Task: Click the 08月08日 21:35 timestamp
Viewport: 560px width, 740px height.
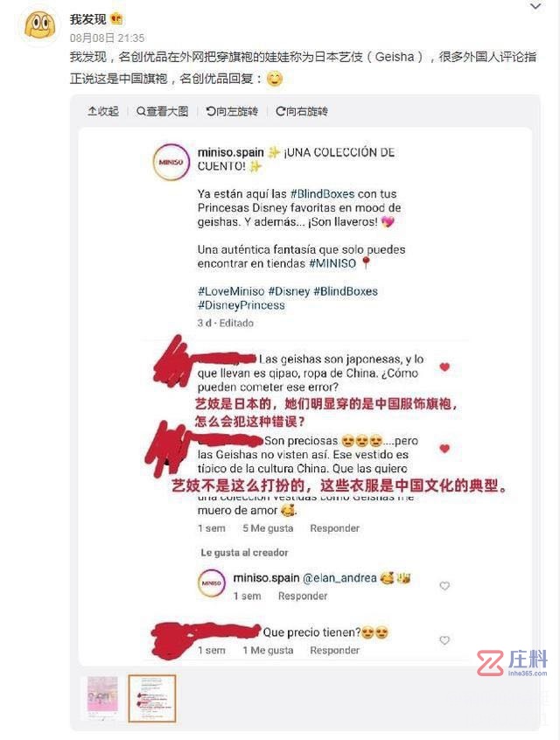Action: click(107, 38)
